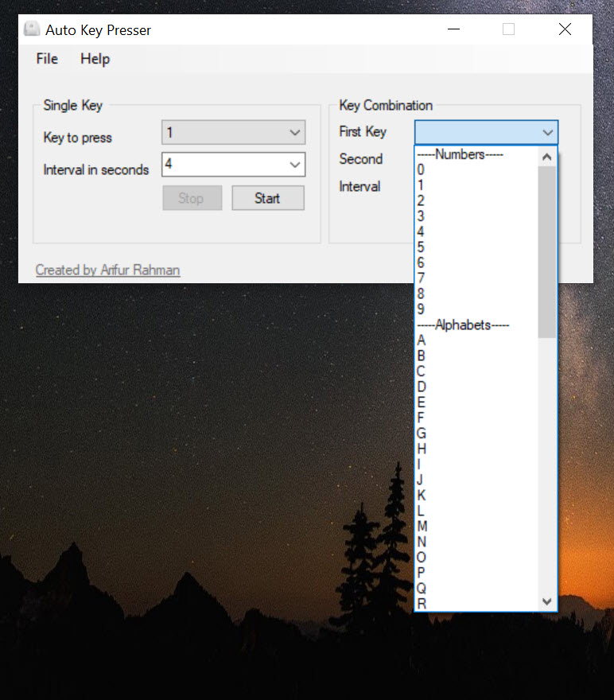Choose letter R in the First Key list

pyautogui.click(x=476, y=603)
